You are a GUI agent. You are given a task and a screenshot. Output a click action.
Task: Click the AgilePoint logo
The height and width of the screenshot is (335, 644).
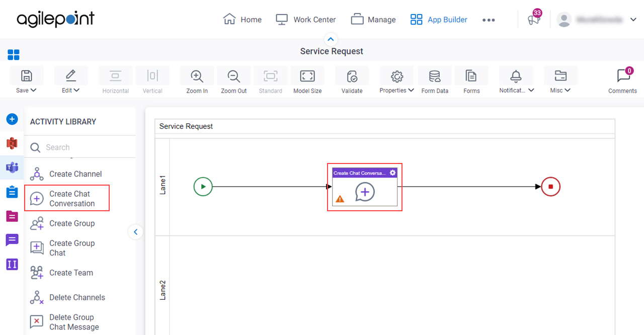click(55, 20)
